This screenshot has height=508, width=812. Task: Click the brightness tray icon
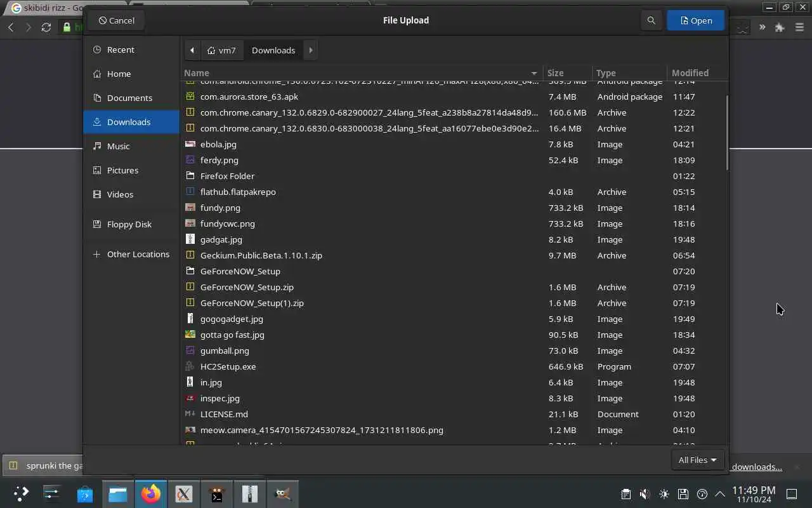tap(664, 494)
